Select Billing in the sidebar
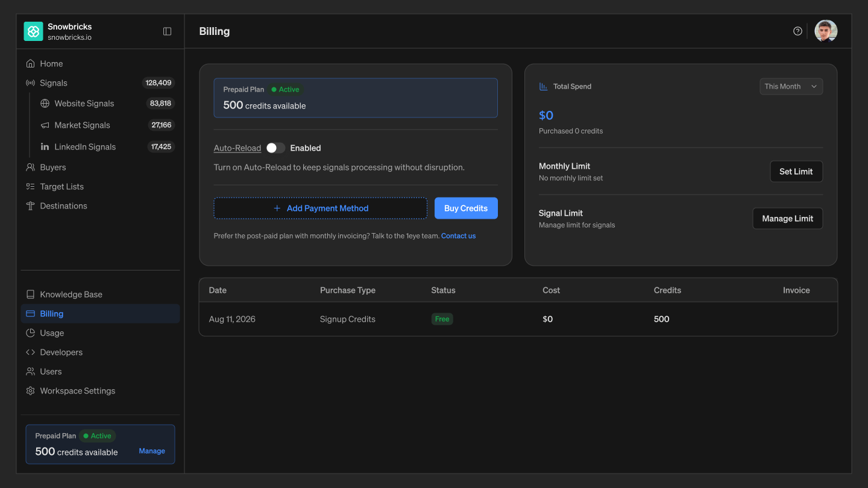The height and width of the screenshot is (488, 868). tap(101, 314)
